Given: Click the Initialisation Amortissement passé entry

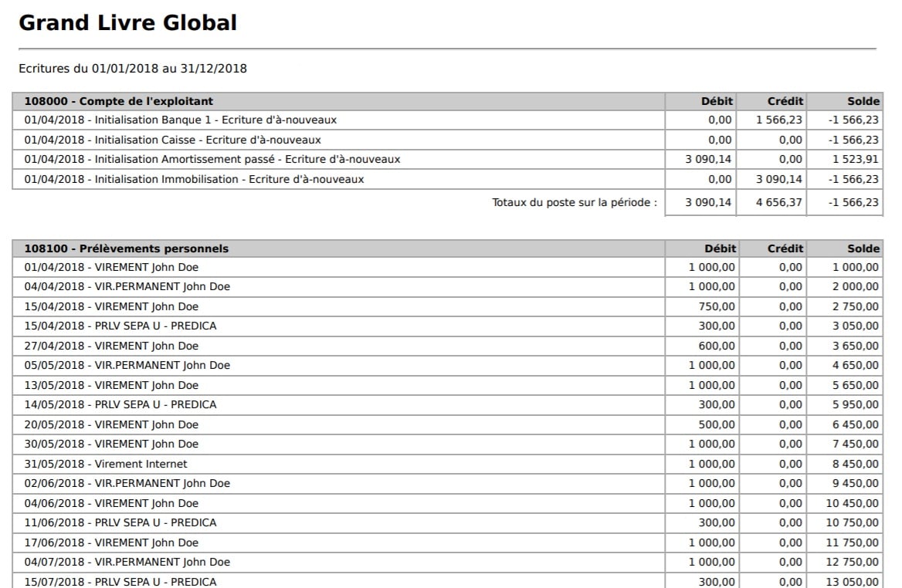Looking at the screenshot, I should tap(212, 160).
